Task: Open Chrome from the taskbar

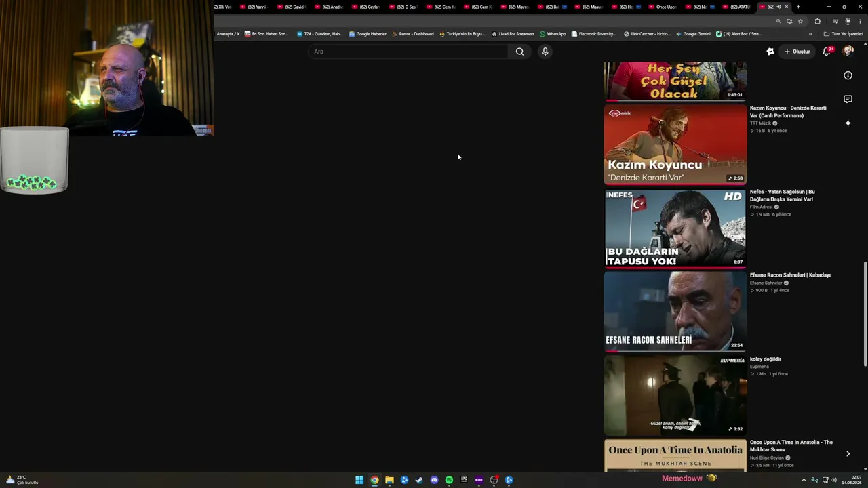Action: pyautogui.click(x=374, y=480)
